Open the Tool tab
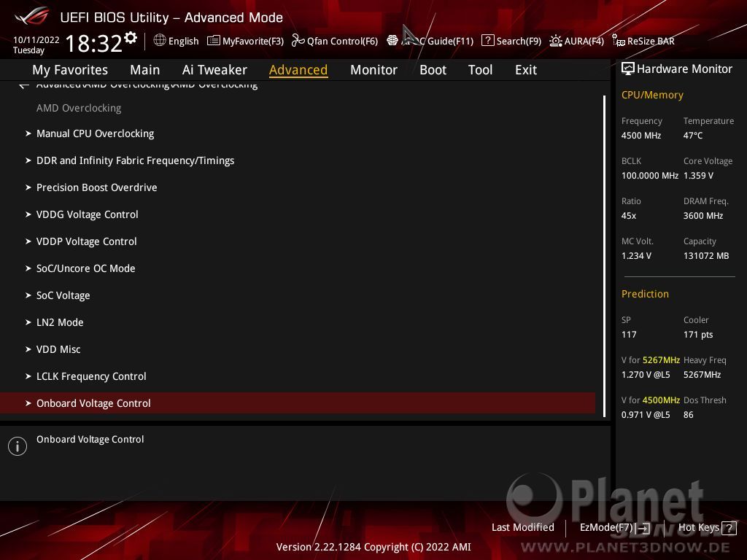 (x=480, y=70)
